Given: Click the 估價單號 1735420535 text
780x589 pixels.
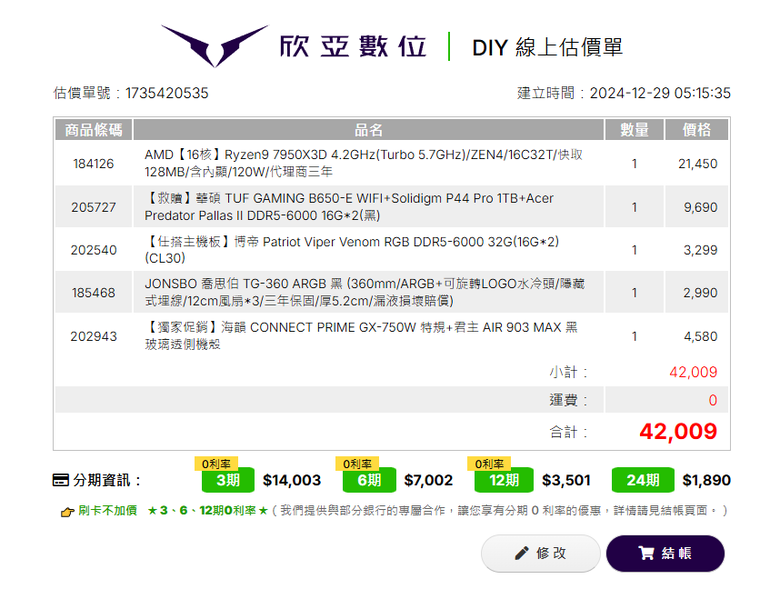Looking at the screenshot, I should [131, 93].
